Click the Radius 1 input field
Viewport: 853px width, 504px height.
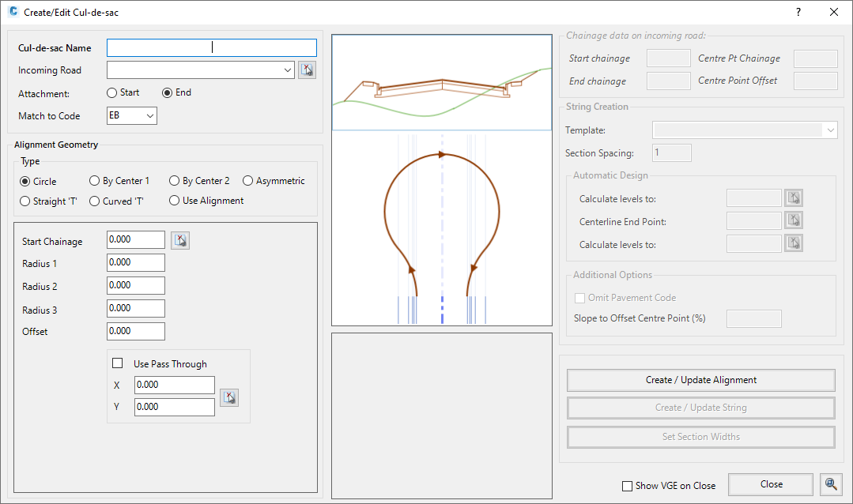tap(135, 262)
